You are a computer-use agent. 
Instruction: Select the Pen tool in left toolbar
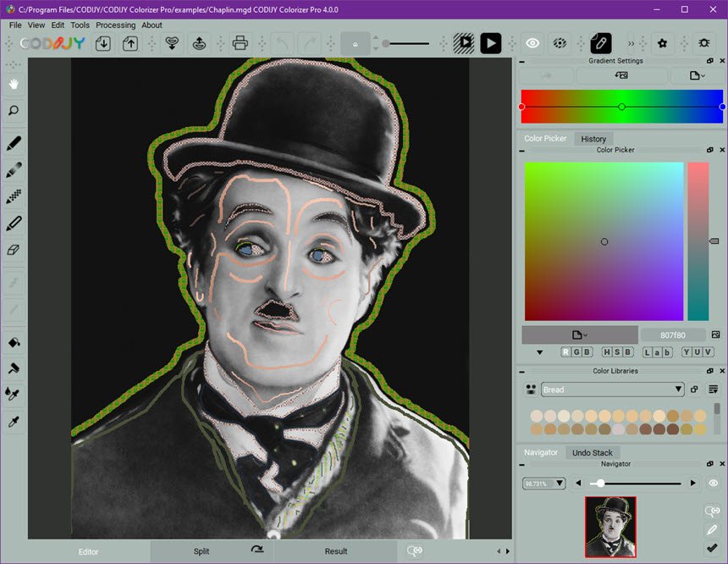[x=14, y=144]
